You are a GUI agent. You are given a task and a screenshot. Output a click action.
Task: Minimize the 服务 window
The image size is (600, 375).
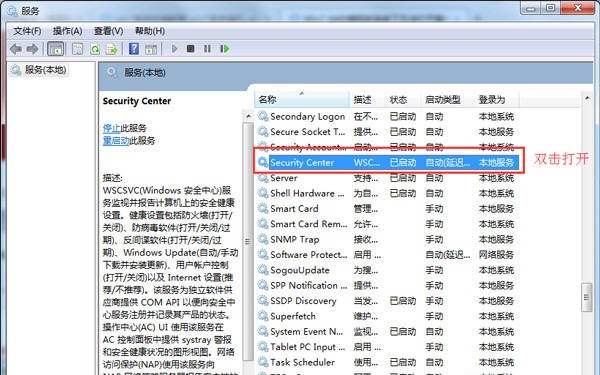[x=530, y=8]
